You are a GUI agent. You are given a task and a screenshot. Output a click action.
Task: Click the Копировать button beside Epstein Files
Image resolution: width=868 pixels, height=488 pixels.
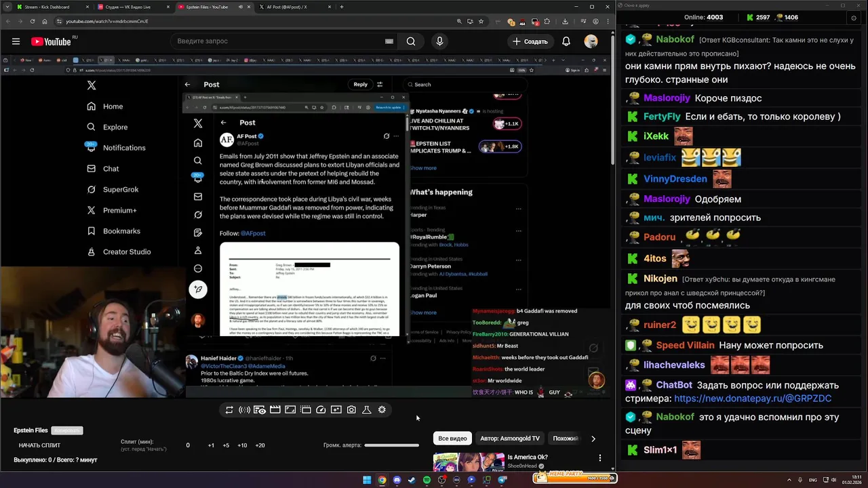67,430
